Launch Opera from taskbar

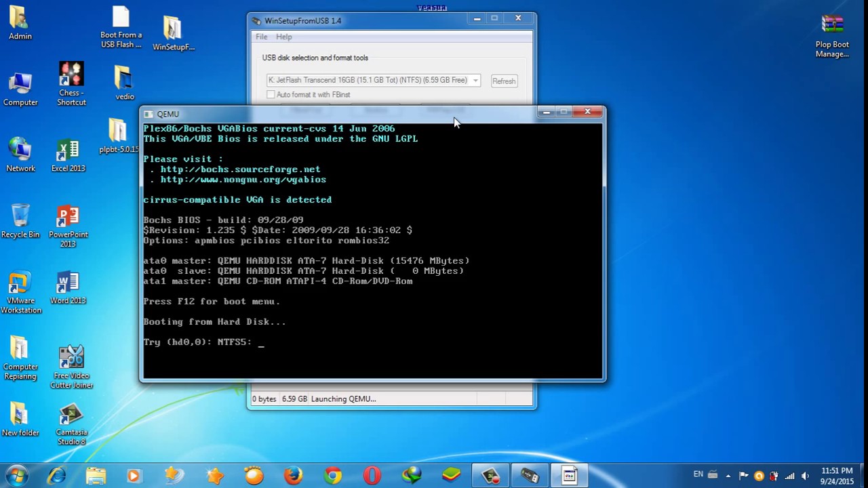pyautogui.click(x=372, y=476)
